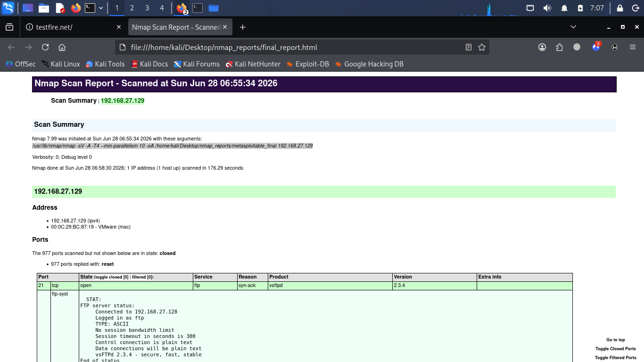
Task: Open the Kali dragon applications menu
Action: point(8,8)
